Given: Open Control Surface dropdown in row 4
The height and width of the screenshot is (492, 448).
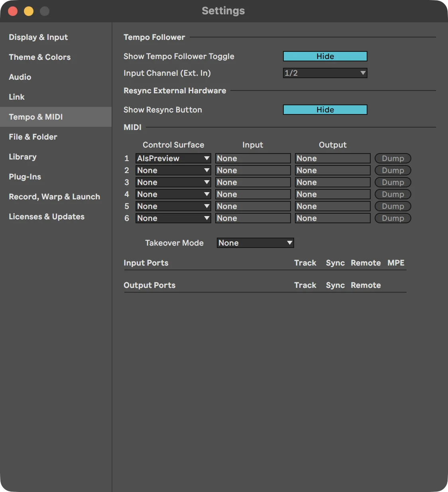Looking at the screenshot, I should pos(173,194).
